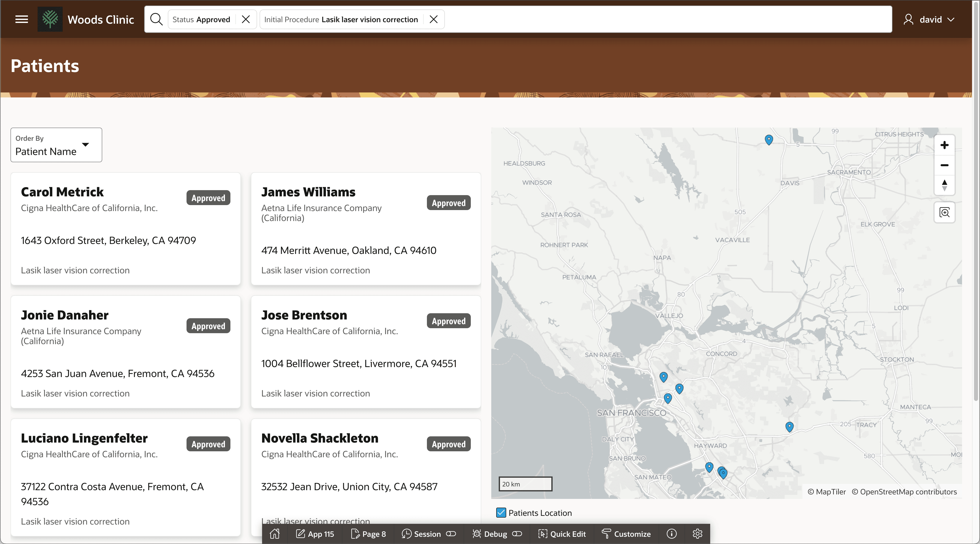Remove the Status Approved filter chip
The width and height of the screenshot is (980, 544).
click(246, 19)
